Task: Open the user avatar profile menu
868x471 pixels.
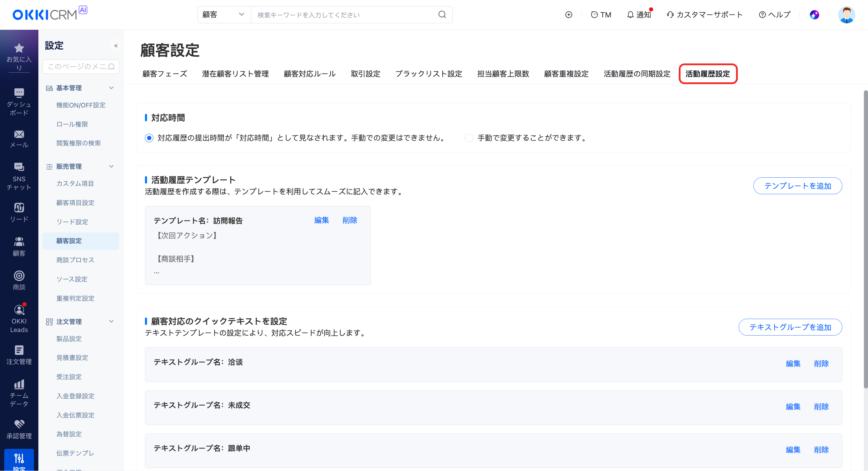Action: 846,14
